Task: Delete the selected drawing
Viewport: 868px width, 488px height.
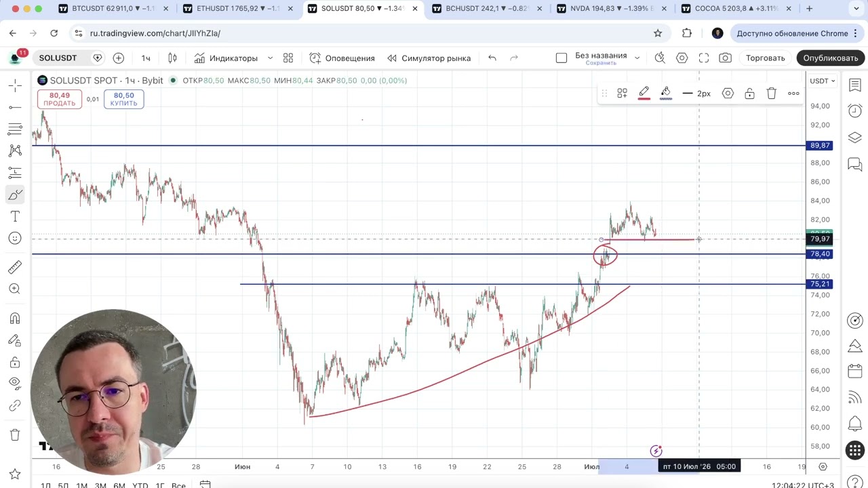Action: [772, 94]
